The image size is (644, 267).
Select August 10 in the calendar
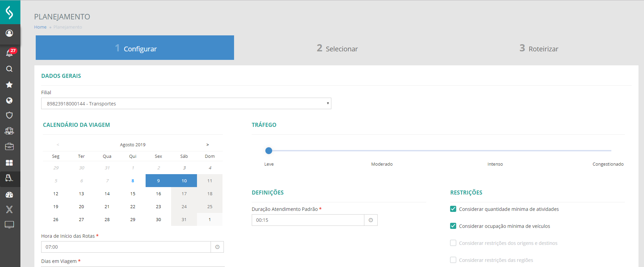pyautogui.click(x=184, y=181)
